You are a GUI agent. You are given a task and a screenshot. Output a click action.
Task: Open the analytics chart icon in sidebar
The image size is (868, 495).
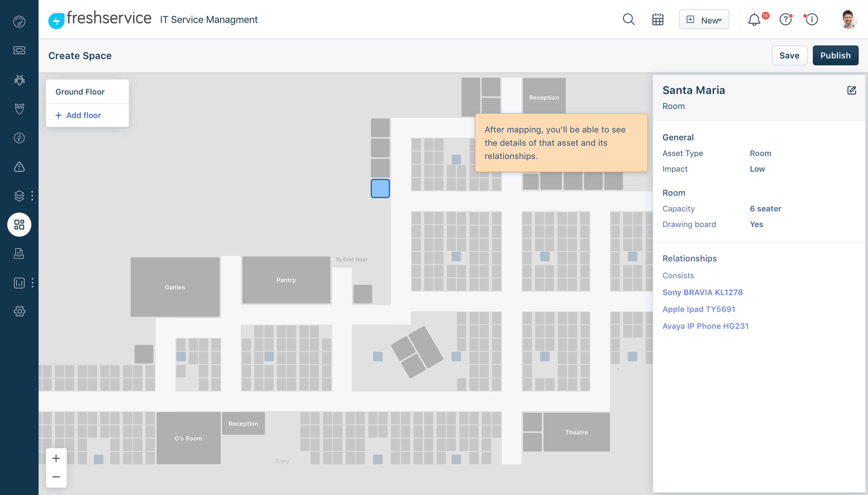pyautogui.click(x=19, y=282)
